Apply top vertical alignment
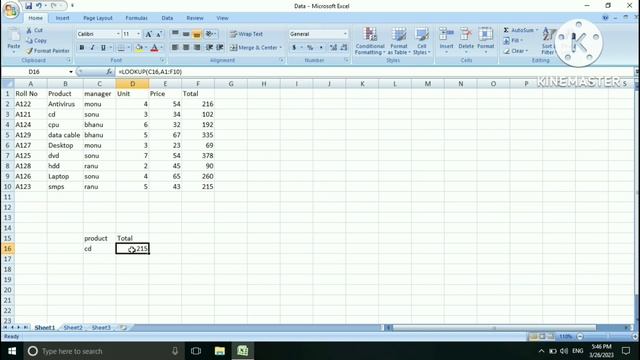 175,34
